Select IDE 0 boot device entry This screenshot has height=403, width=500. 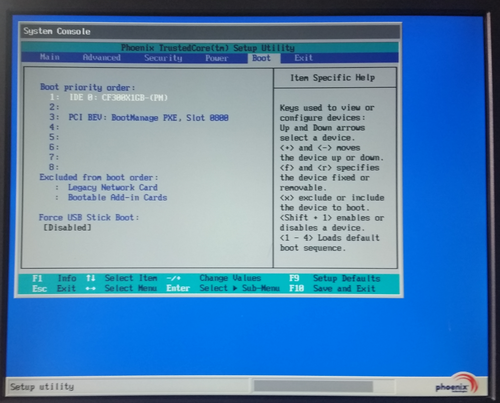(118, 98)
